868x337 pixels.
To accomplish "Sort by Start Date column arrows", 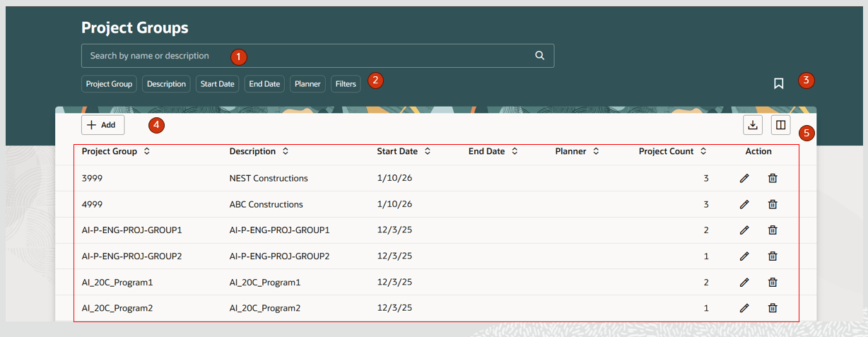I will tap(428, 151).
